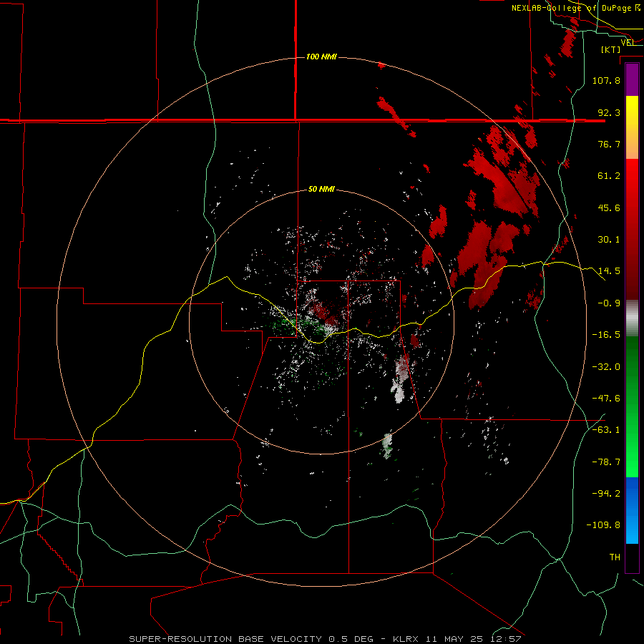The image size is (644, 644).
Task: Click the 14.5 legend value
Action: pyautogui.click(x=609, y=271)
